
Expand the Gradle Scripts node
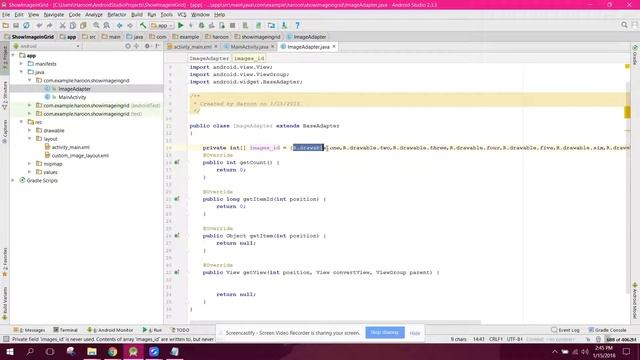(x=13, y=180)
